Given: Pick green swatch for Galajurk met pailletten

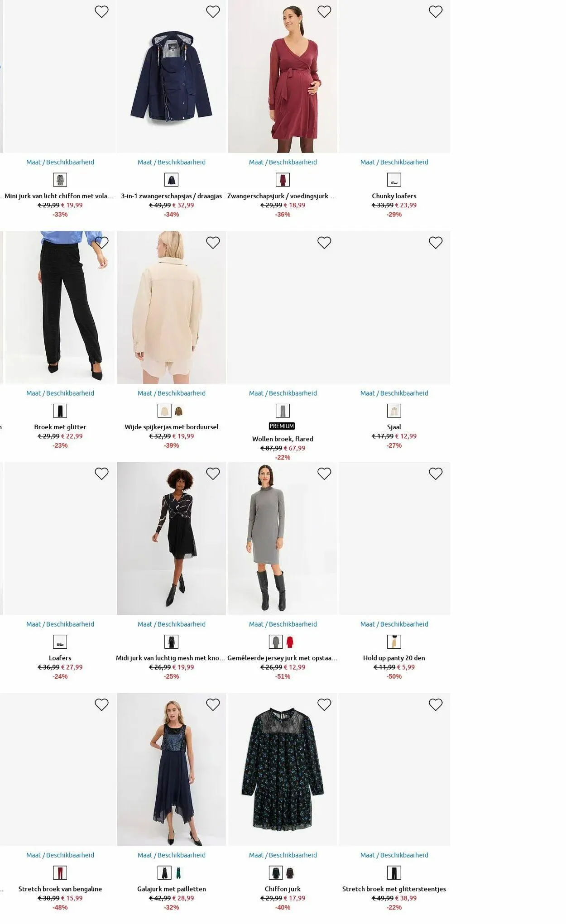Looking at the screenshot, I should point(179,873).
